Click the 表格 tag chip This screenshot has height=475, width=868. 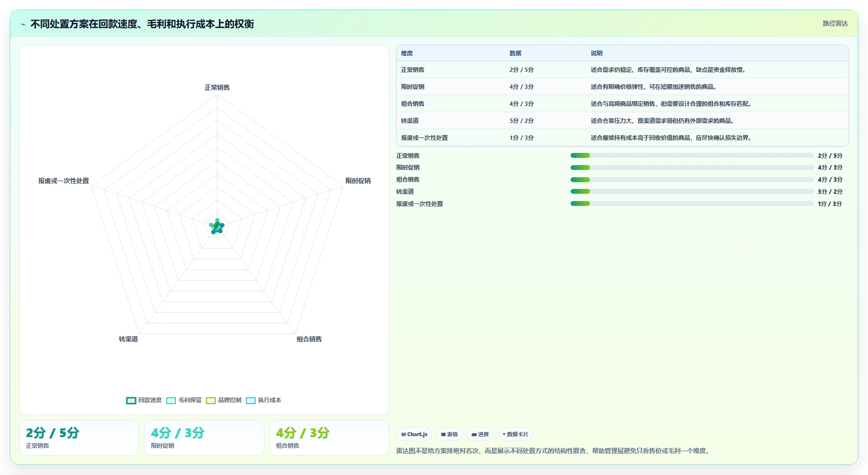click(449, 434)
